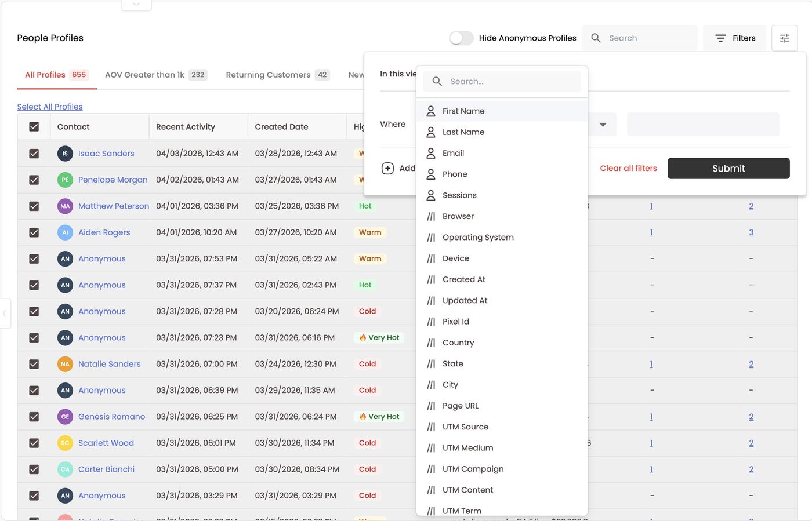Uncheck Carter Bianchi row checkbox
The image size is (812, 521).
[34, 469]
